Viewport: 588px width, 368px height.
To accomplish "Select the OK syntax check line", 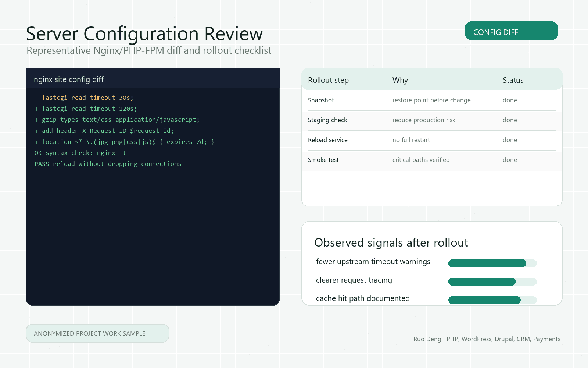I will (x=80, y=153).
